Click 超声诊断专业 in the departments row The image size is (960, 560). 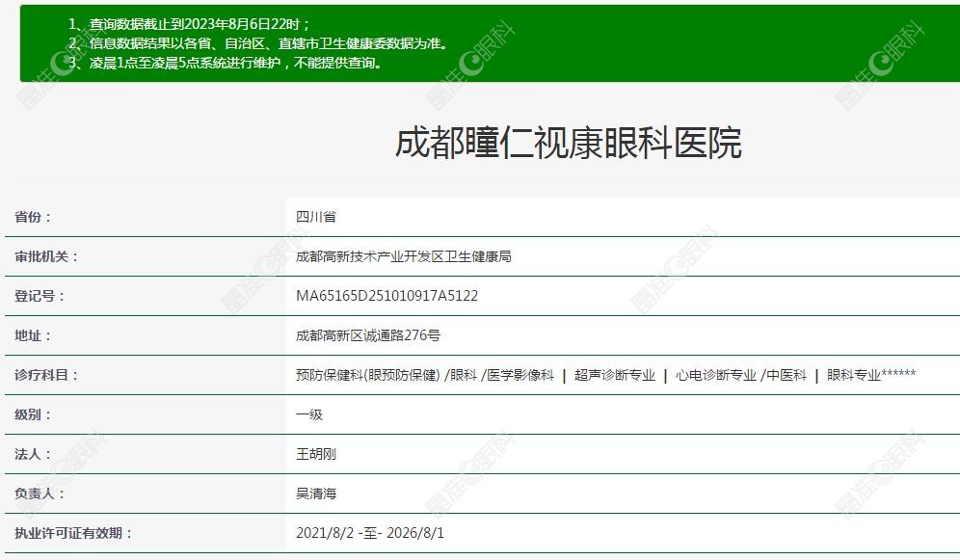tap(615, 375)
